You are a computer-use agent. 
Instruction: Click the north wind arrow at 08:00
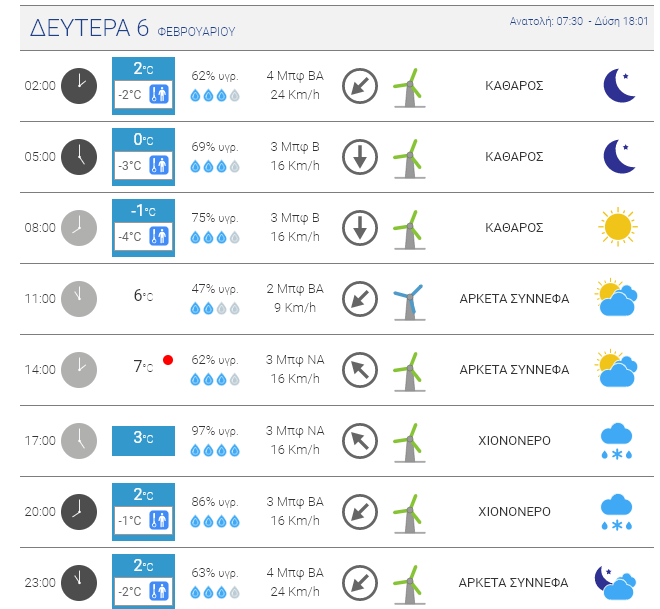[x=359, y=228]
